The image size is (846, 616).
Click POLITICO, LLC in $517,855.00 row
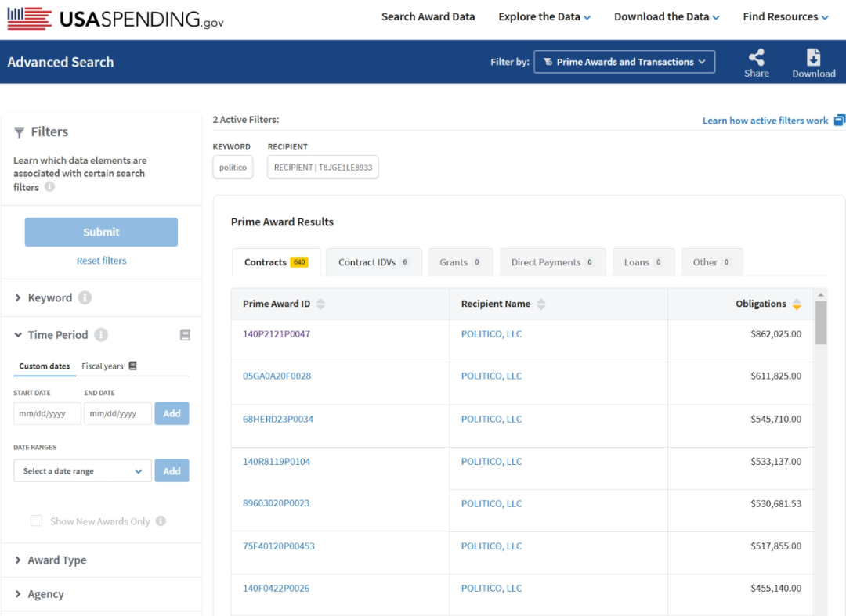point(491,546)
